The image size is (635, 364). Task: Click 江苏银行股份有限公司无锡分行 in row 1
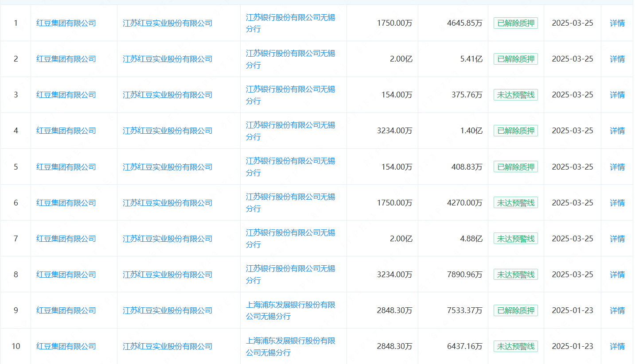[291, 23]
